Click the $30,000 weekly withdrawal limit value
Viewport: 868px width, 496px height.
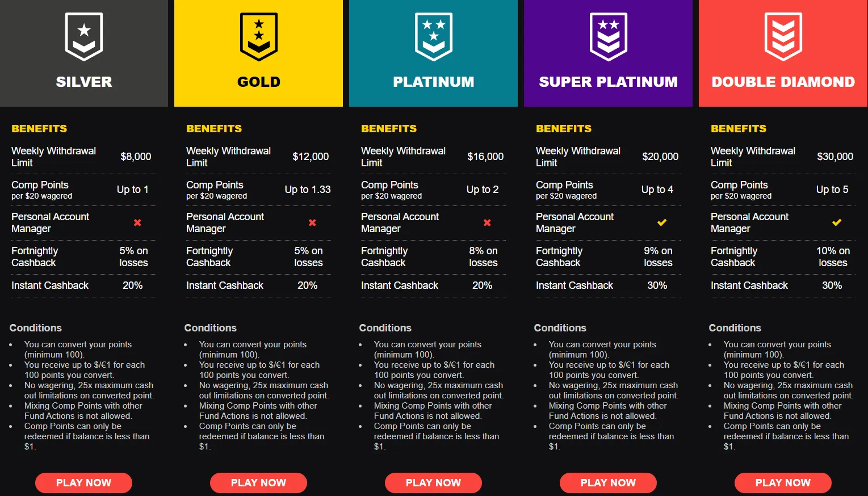click(x=835, y=157)
